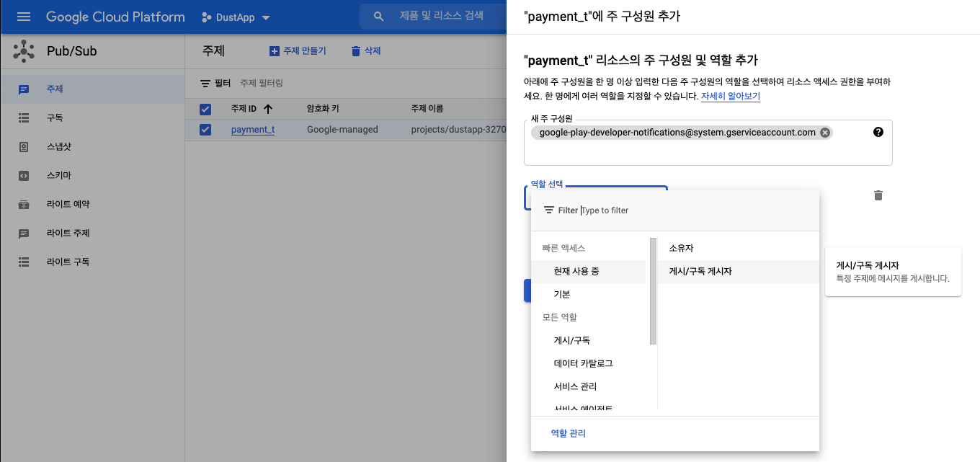
Task: Click the Google Cloud Platform title
Action: 115,17
